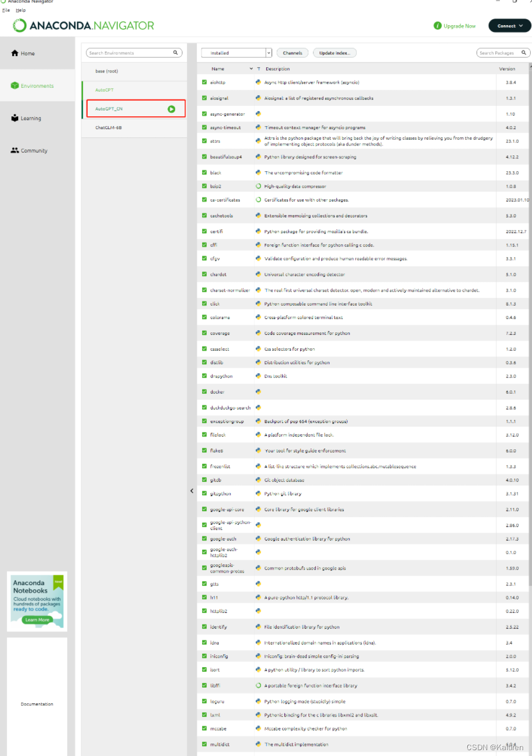Click the Version column header
This screenshot has height=756, width=532.
507,69
